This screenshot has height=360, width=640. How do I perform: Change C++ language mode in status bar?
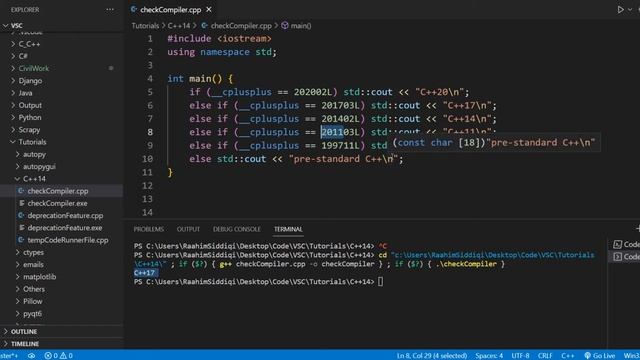tap(567, 356)
